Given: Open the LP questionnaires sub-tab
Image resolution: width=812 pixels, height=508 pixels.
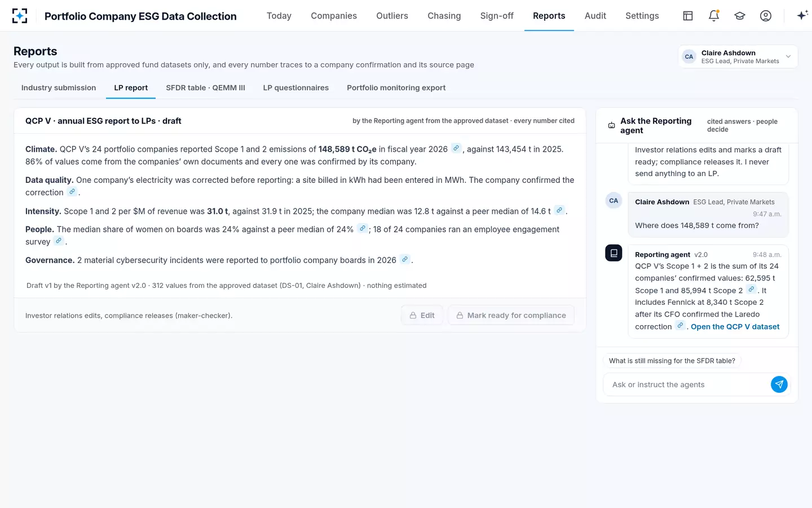Looking at the screenshot, I should (x=296, y=87).
